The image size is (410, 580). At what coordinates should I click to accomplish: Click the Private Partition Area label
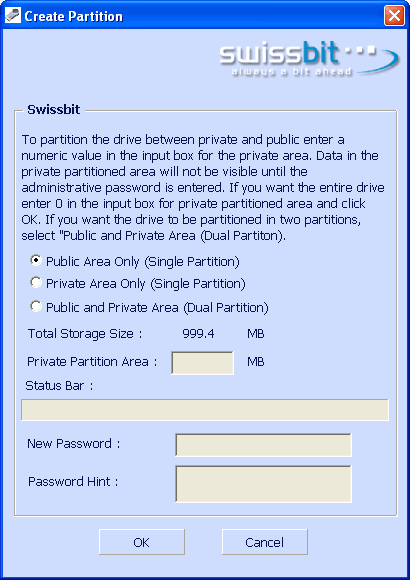pyautogui.click(x=92, y=362)
